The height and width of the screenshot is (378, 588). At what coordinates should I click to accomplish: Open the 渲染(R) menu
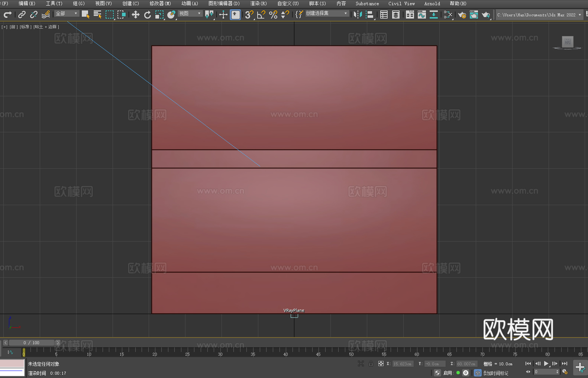(x=258, y=3)
